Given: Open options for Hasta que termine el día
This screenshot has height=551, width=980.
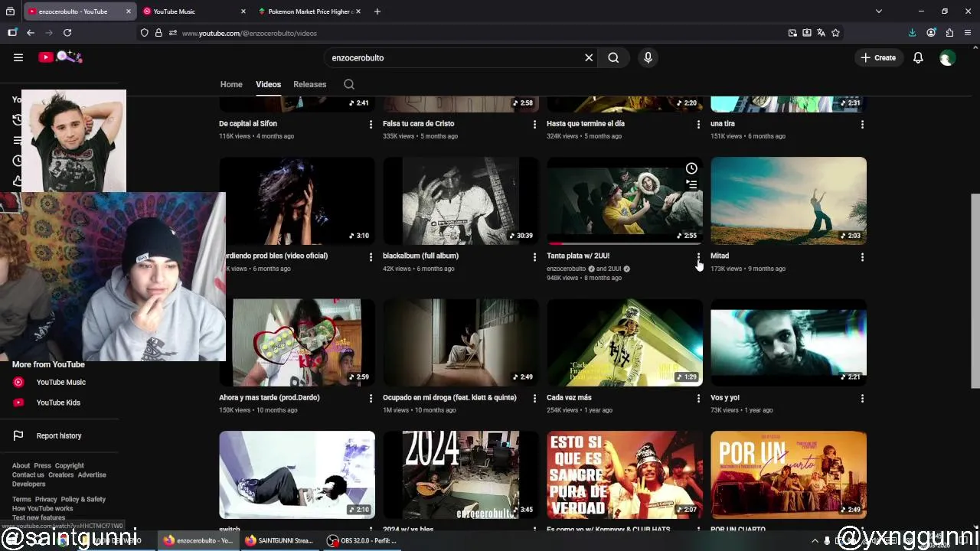Looking at the screenshot, I should click(x=698, y=124).
